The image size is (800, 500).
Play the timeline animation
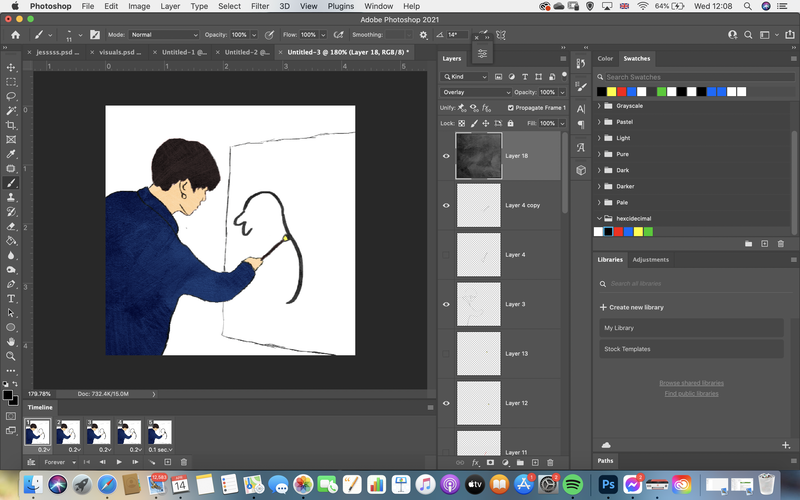(x=119, y=462)
